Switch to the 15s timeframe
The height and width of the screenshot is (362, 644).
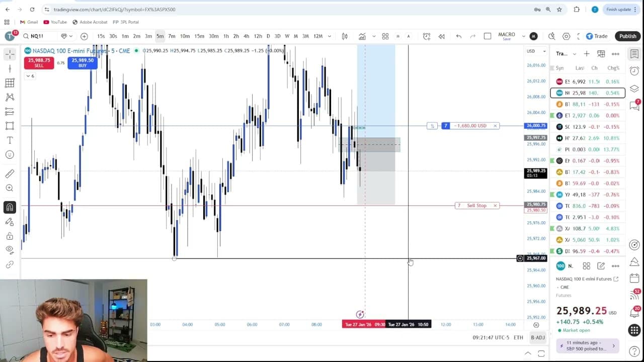pyautogui.click(x=101, y=36)
